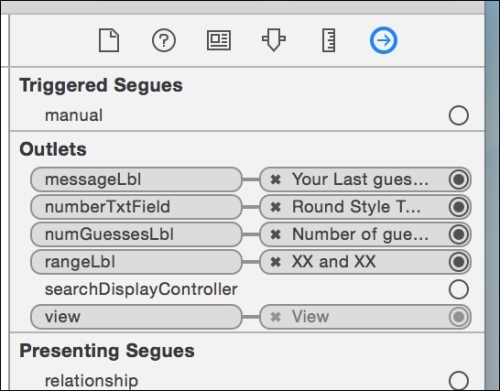Remove the rangeLbl XX and XX connection

point(275,262)
